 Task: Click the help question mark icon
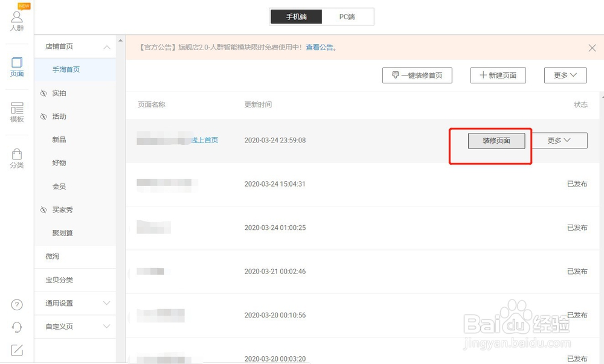point(16,305)
